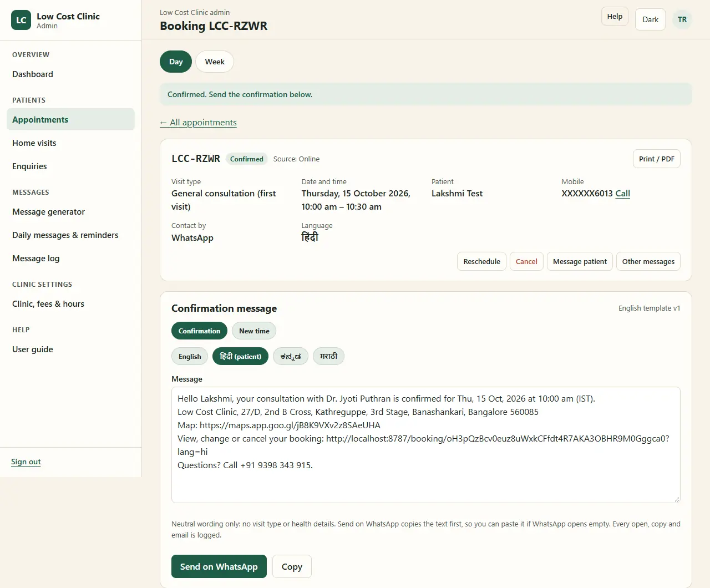
Task: Open Daily messages & reminders
Action: [70, 235]
